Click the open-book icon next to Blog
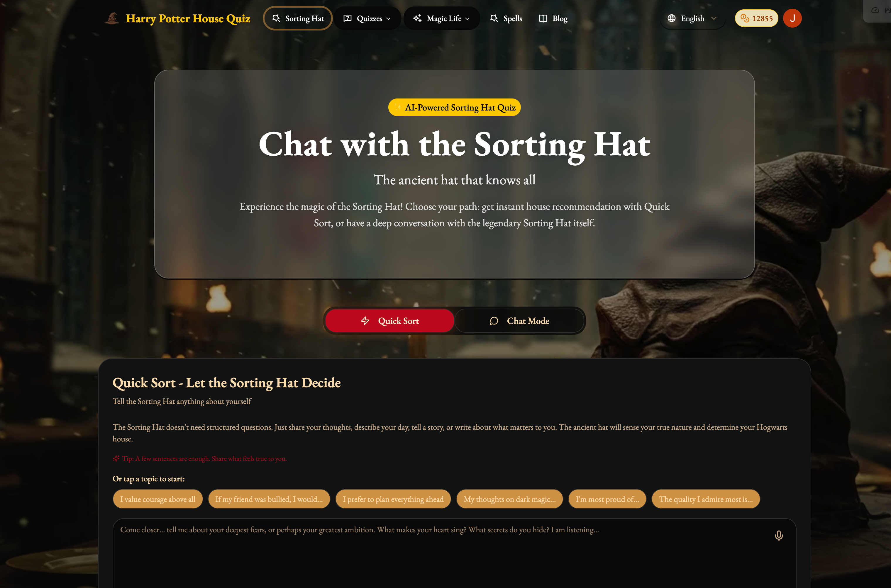 coord(543,18)
